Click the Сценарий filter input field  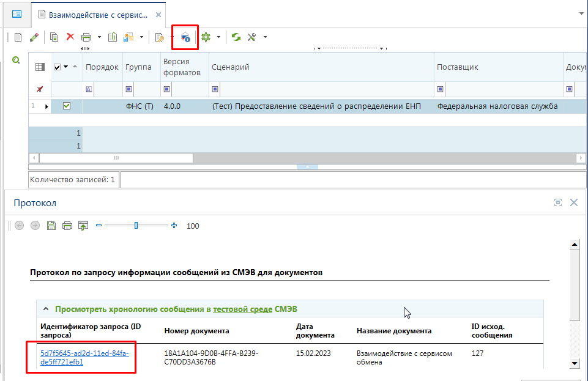[327, 89]
